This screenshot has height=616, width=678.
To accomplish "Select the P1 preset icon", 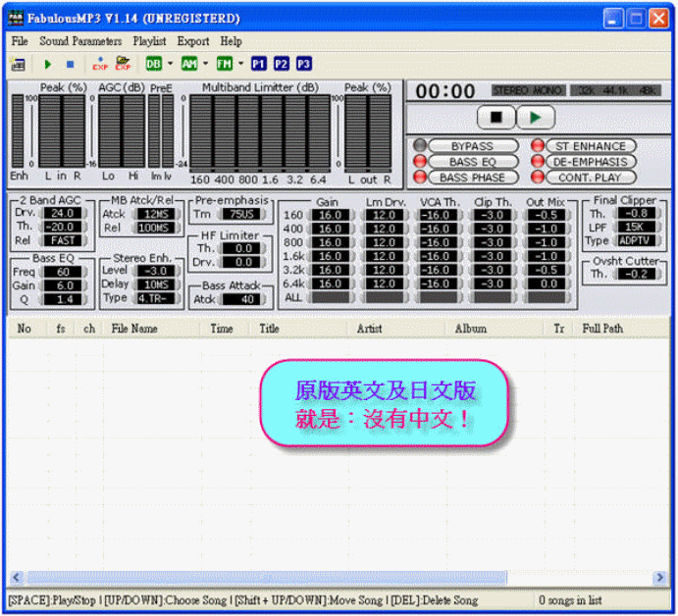I will tap(258, 64).
